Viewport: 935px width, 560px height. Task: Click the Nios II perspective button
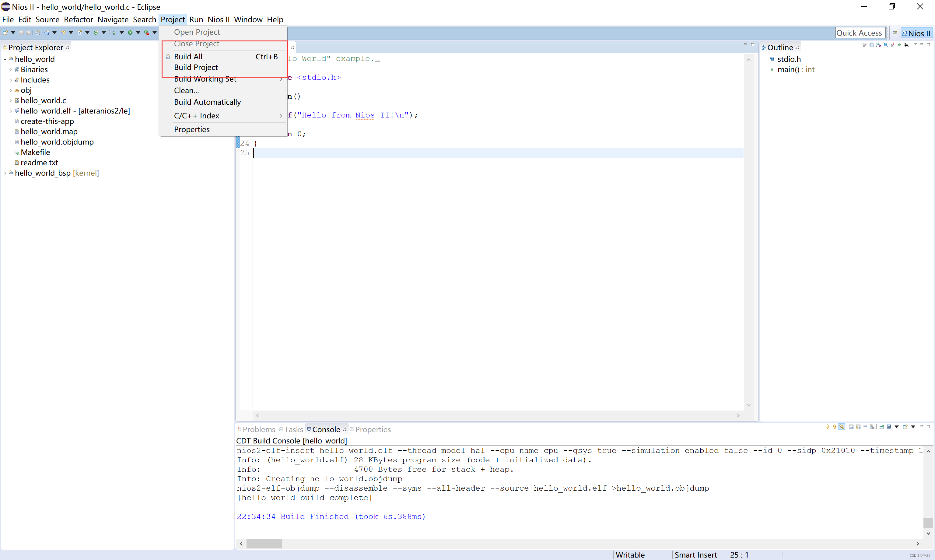coord(916,33)
